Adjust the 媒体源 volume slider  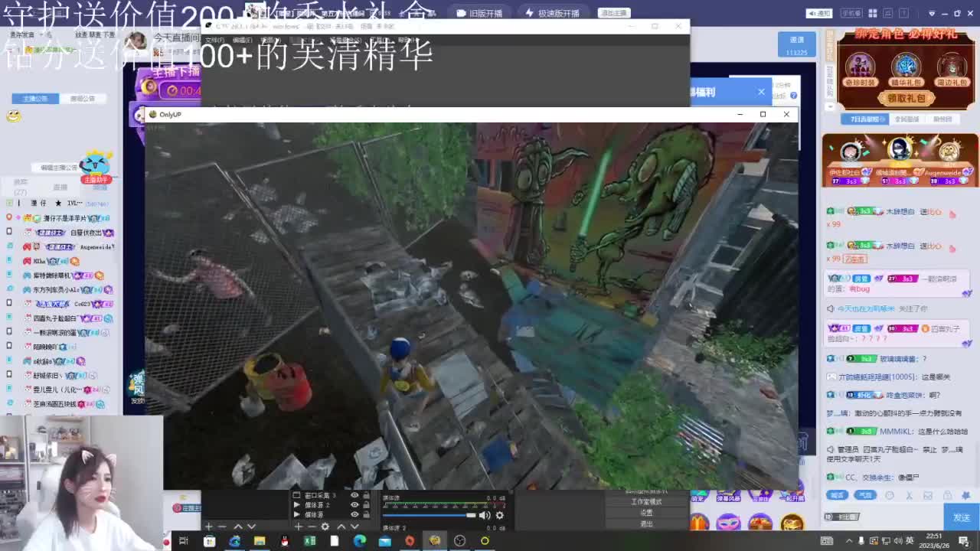pyautogui.click(x=429, y=515)
